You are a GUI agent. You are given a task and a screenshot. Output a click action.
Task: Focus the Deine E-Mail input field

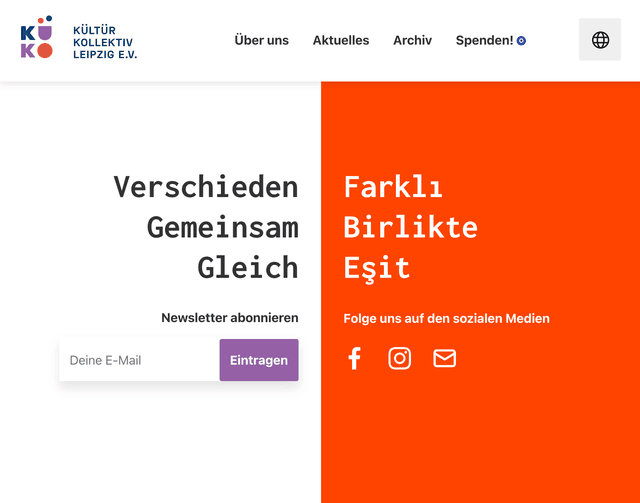click(139, 360)
